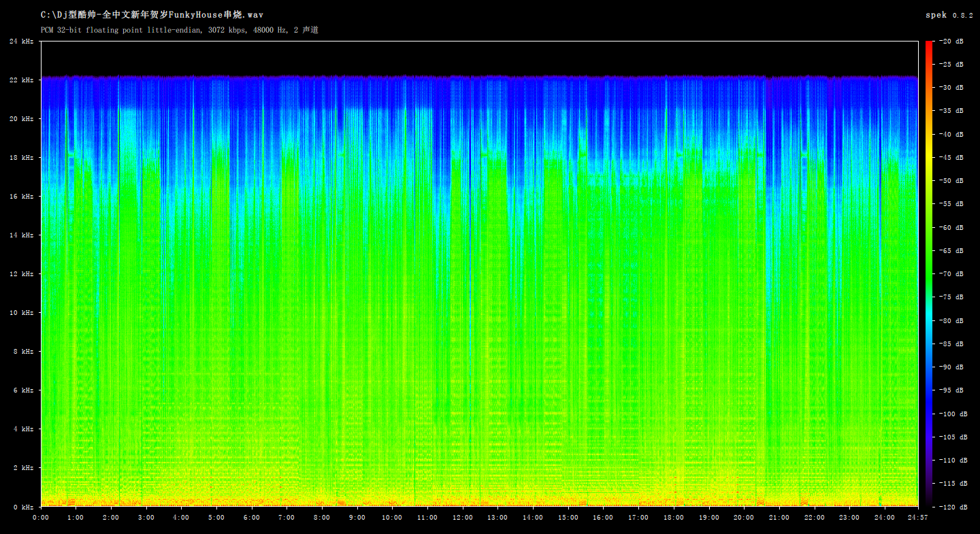Image resolution: width=980 pixels, height=534 pixels.
Task: Click the 14:00 time axis label
Action: tap(533, 518)
